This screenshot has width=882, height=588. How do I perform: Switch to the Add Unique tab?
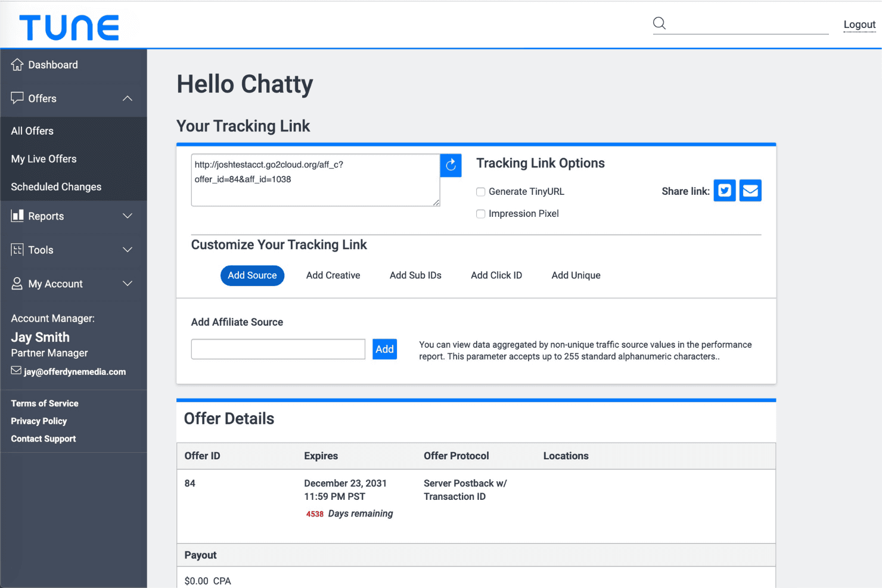pyautogui.click(x=576, y=275)
